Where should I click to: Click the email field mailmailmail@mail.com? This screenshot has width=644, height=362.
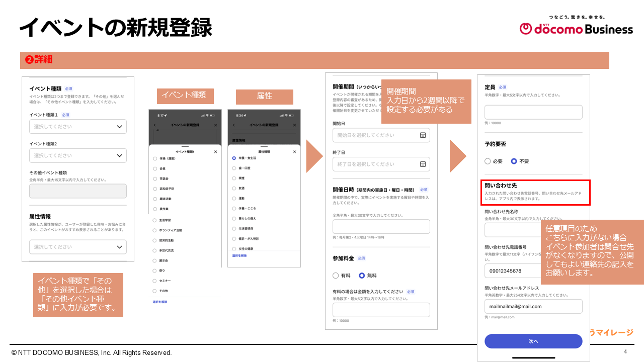point(533,306)
